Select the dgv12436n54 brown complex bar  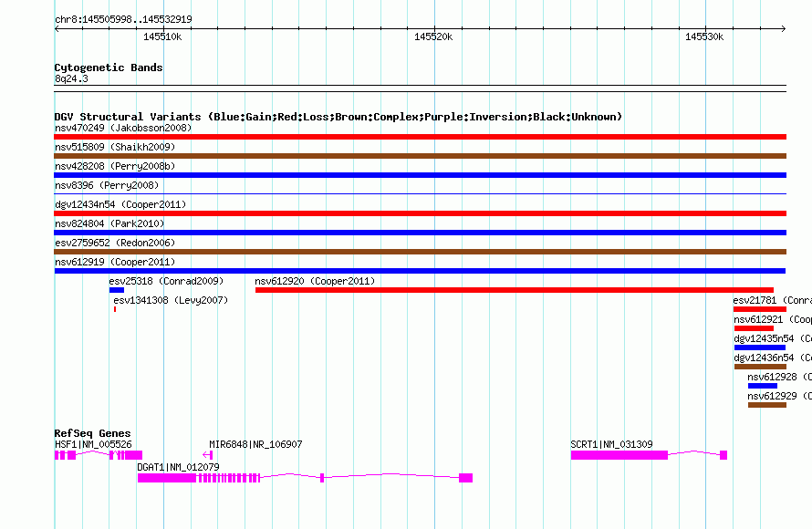pyautogui.click(x=760, y=367)
